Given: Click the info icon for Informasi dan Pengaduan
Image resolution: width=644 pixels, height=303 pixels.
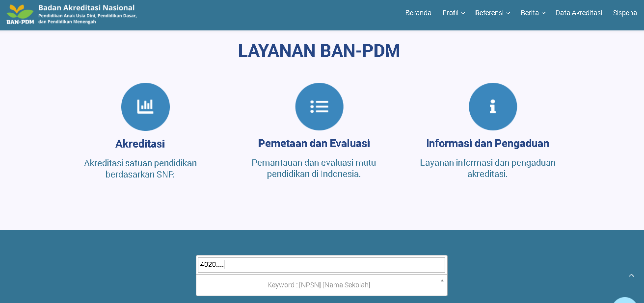Looking at the screenshot, I should [493, 106].
